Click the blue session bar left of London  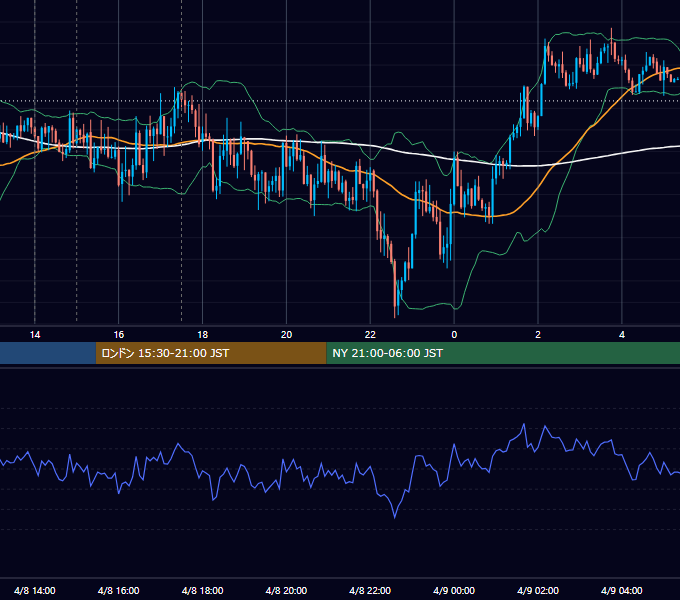(48, 353)
